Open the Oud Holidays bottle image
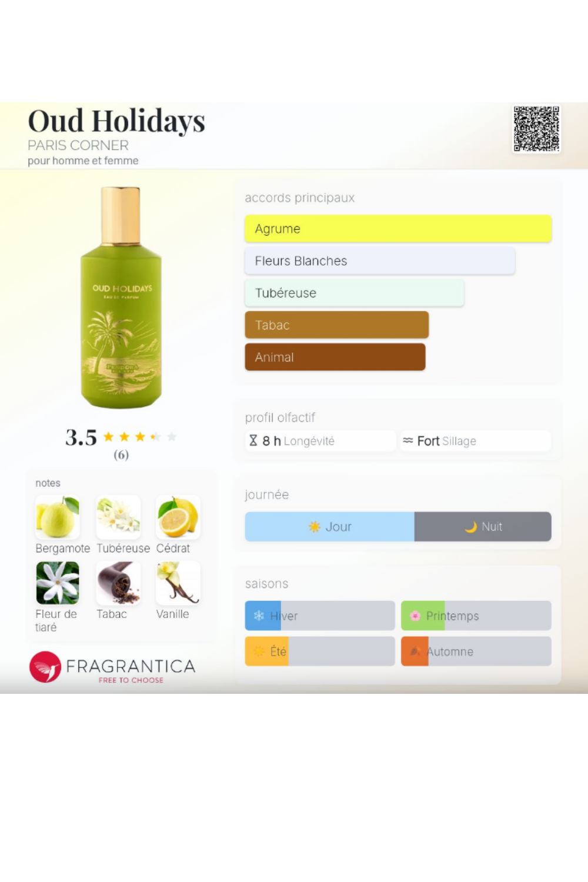Viewport: 588px width, 882px height. 121,298
